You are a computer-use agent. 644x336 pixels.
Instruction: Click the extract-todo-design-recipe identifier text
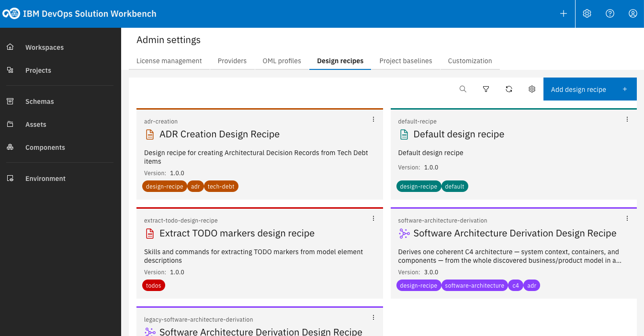[181, 221]
